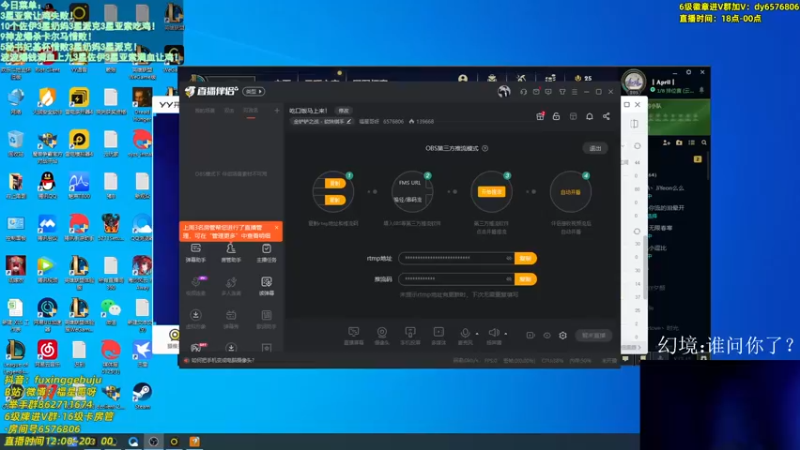Click the orange start-push button in step 3
This screenshot has width=800, height=450.
point(491,192)
